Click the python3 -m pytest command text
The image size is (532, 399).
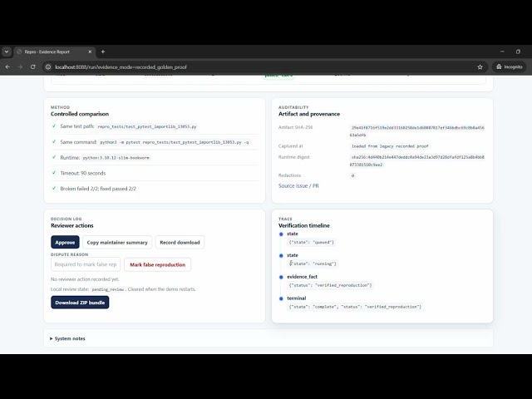[x=175, y=142]
